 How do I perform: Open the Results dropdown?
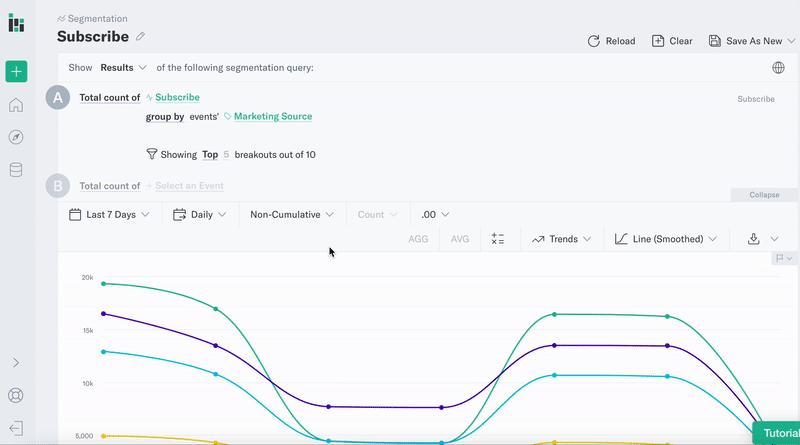123,67
